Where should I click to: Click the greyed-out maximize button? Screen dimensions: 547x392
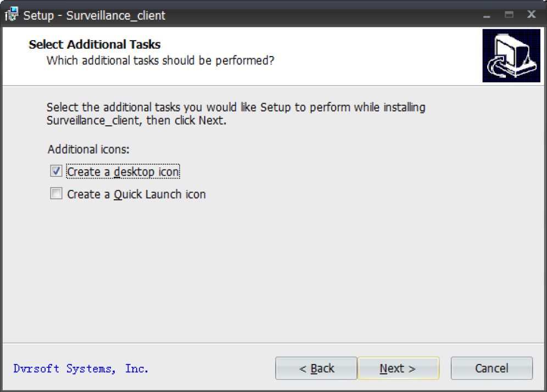(509, 15)
